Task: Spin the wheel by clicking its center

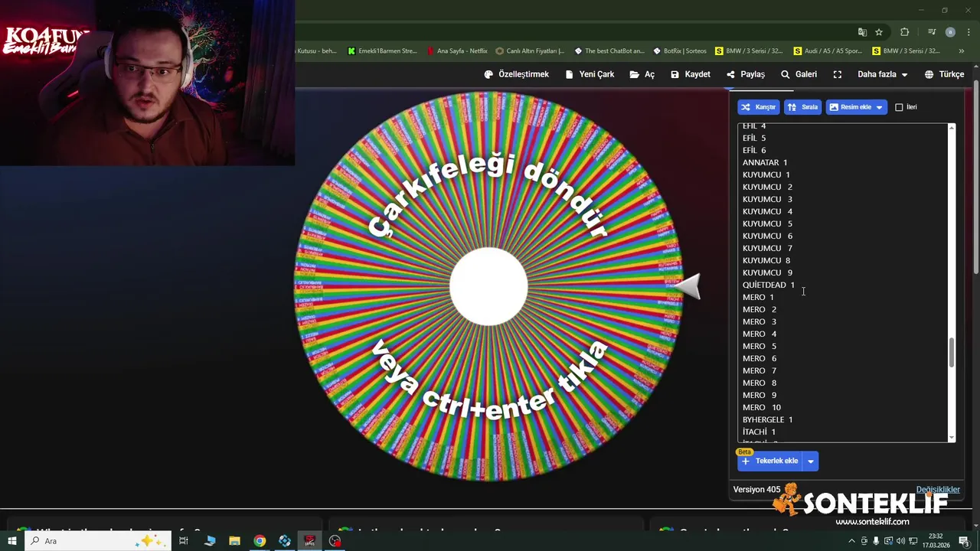Action: (x=488, y=286)
